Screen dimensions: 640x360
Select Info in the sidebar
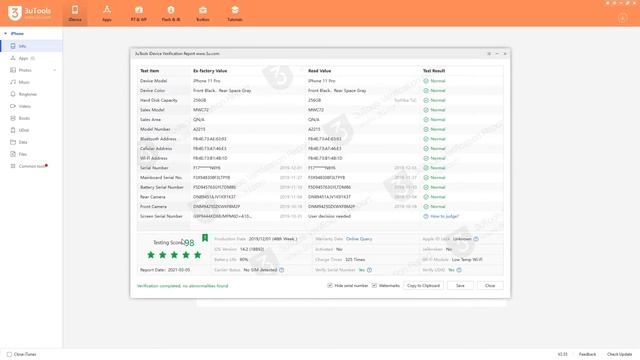click(x=31, y=46)
